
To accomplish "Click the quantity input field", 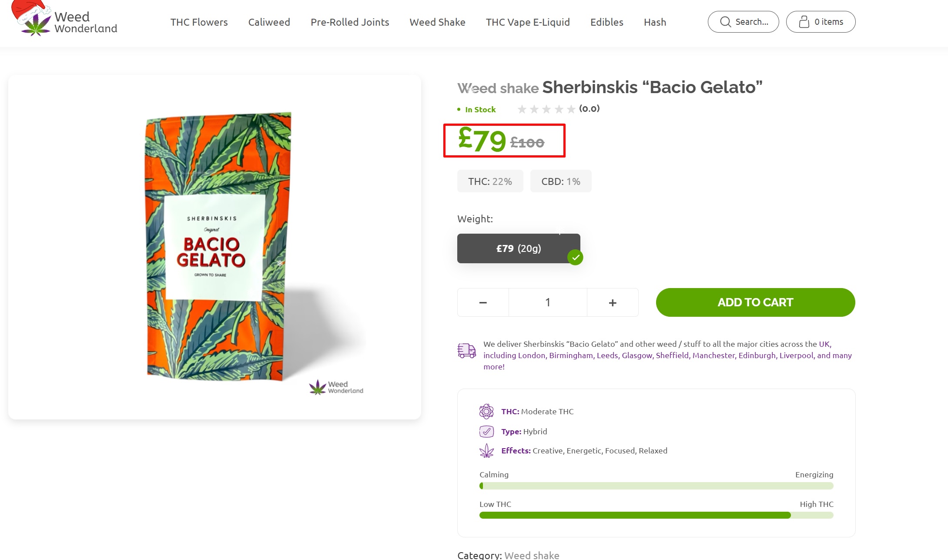I will [548, 302].
